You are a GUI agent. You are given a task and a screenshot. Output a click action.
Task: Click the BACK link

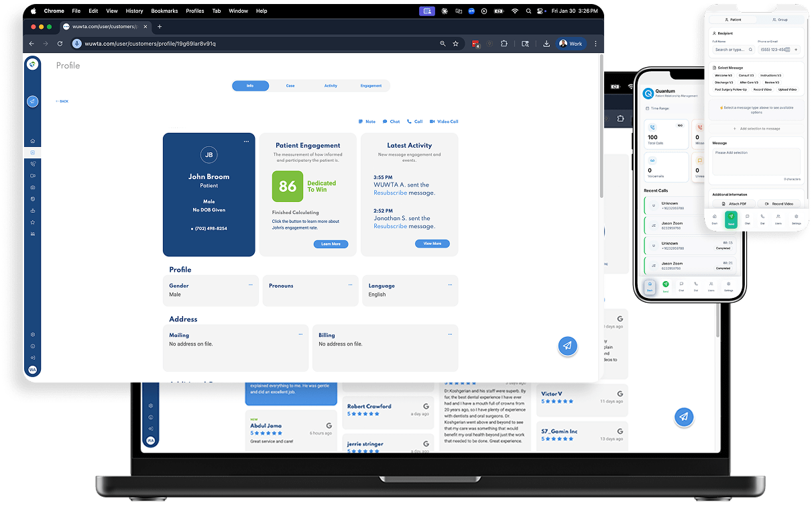62,101
